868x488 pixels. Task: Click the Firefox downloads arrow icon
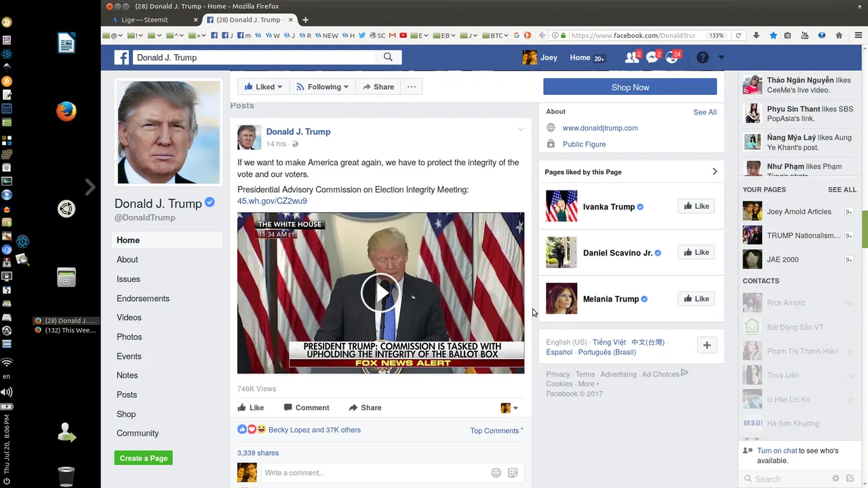click(x=756, y=35)
